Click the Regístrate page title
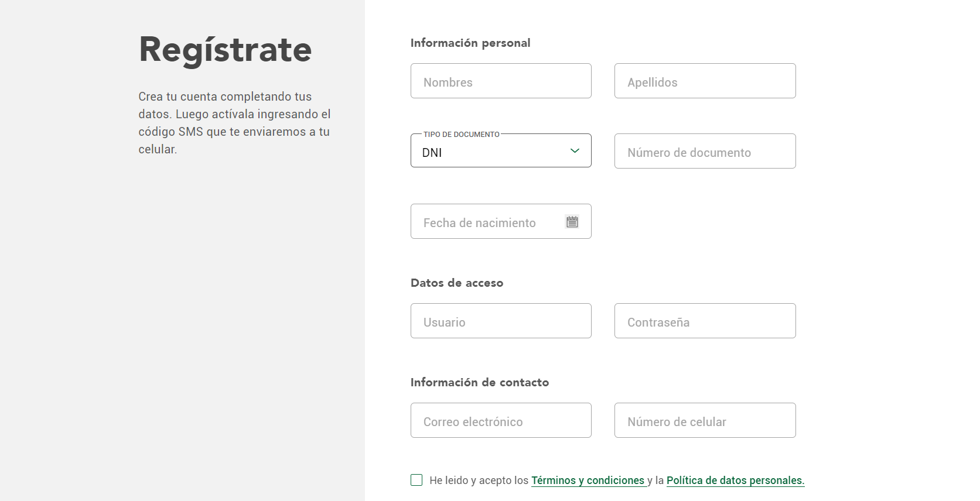The image size is (980, 501). 226,50
